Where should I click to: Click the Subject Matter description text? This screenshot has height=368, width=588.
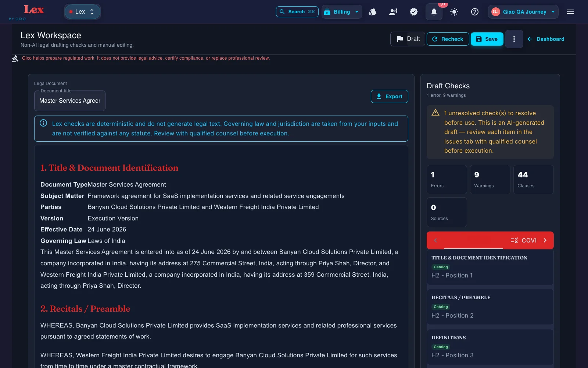tap(216, 196)
